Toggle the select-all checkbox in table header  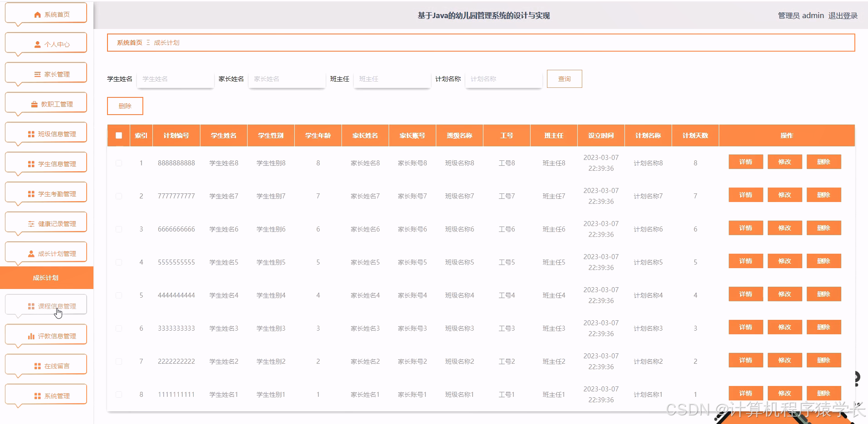pyautogui.click(x=119, y=135)
